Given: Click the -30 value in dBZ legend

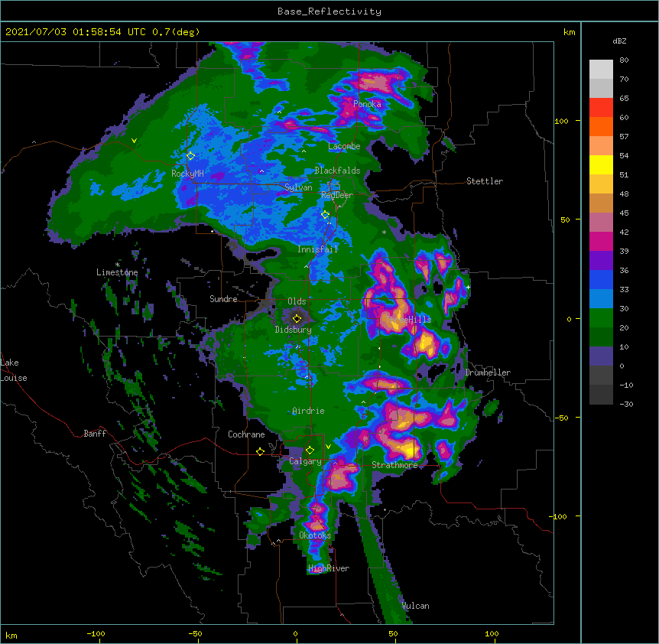Looking at the screenshot, I should (626, 404).
